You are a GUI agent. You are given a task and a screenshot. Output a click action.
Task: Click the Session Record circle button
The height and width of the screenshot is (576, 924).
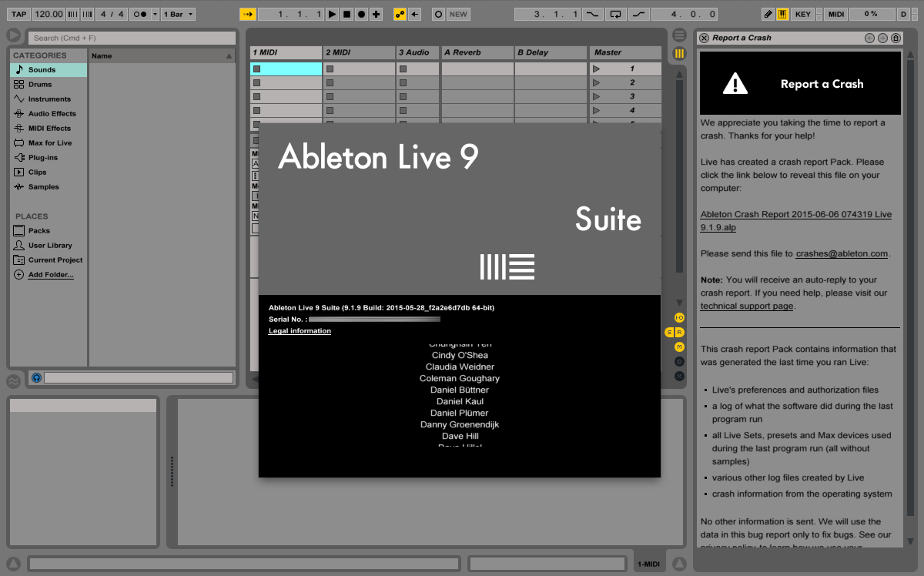[x=438, y=14]
